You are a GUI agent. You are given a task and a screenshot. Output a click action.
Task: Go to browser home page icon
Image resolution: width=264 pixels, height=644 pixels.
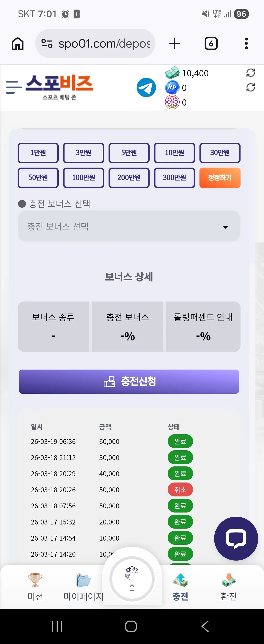pos(18,43)
